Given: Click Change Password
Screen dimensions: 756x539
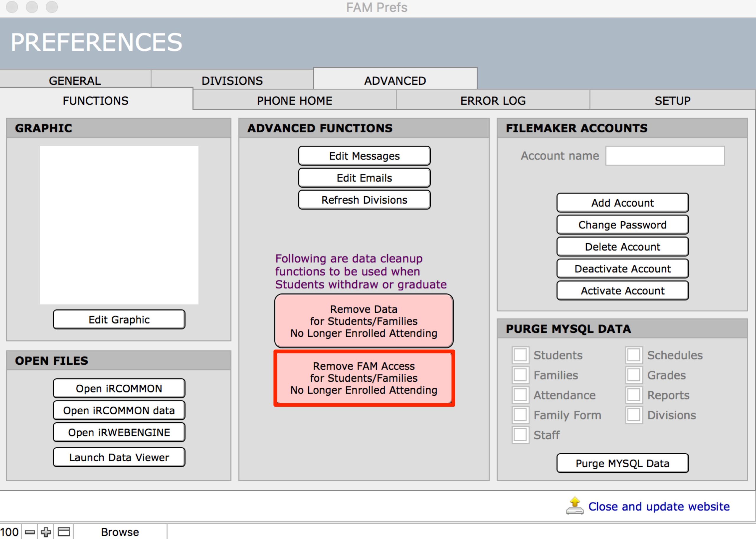Looking at the screenshot, I should tap(623, 225).
